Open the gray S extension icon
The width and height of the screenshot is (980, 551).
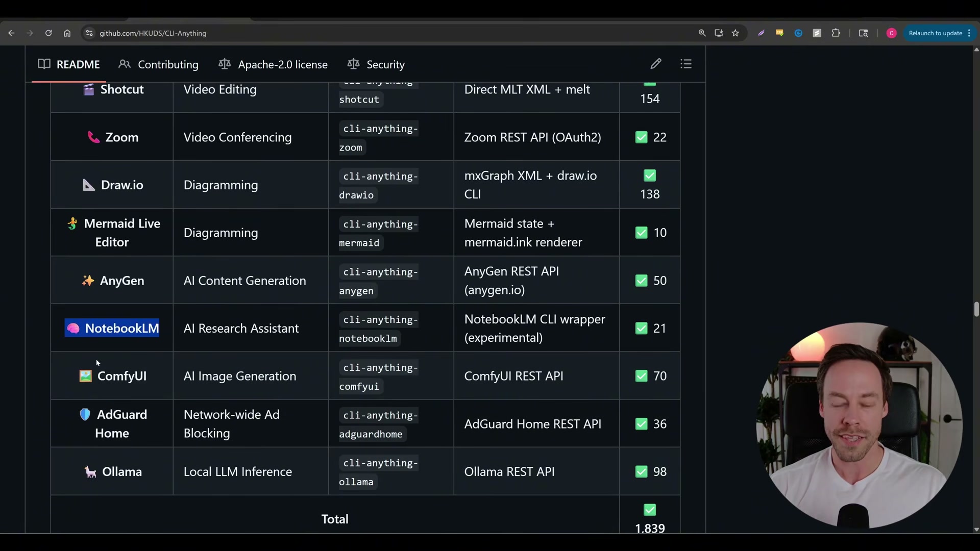pos(817,33)
